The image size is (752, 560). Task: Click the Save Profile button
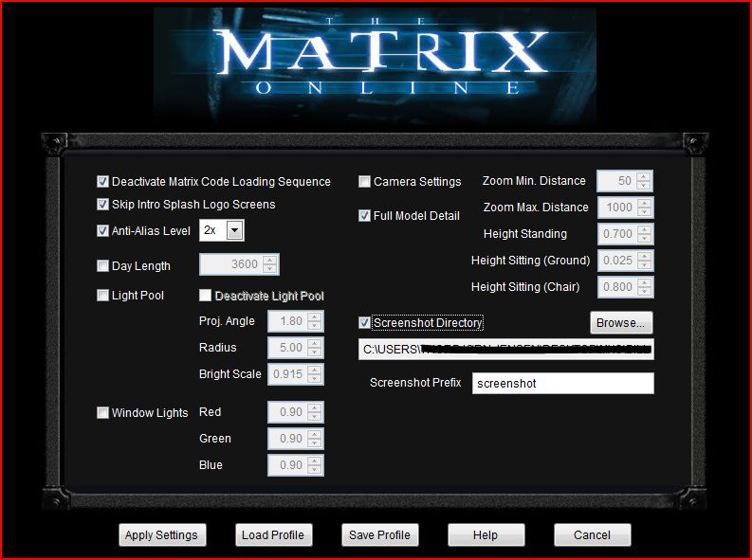(x=380, y=535)
